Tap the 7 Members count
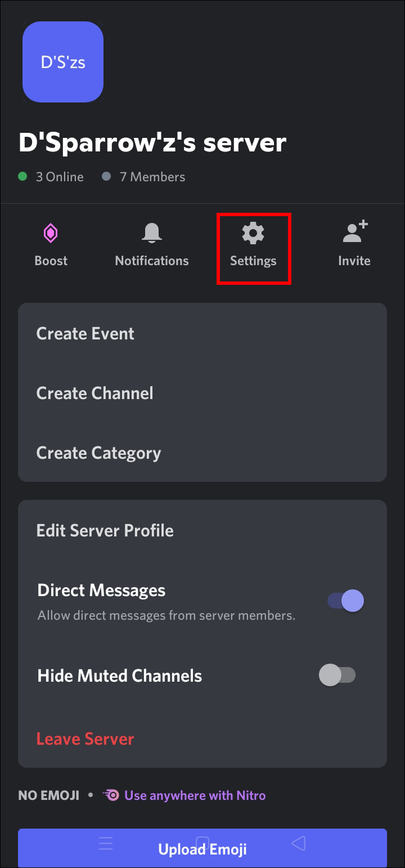Image resolution: width=405 pixels, height=868 pixels. [152, 177]
